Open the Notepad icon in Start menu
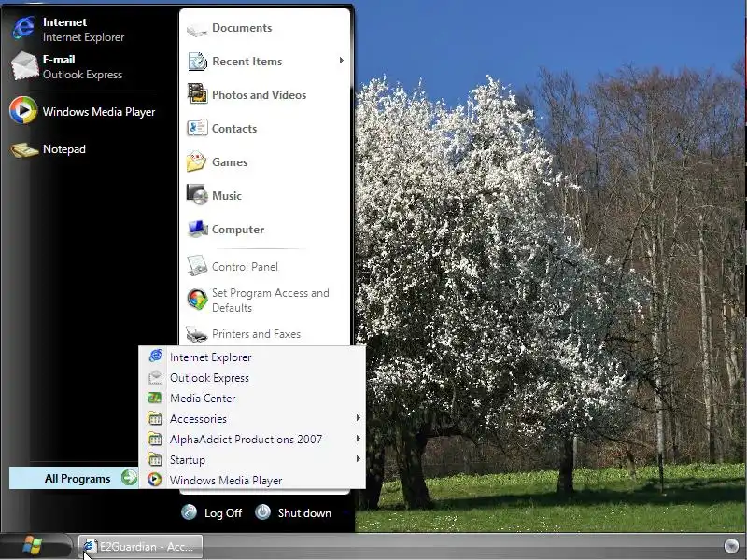 pos(24,149)
